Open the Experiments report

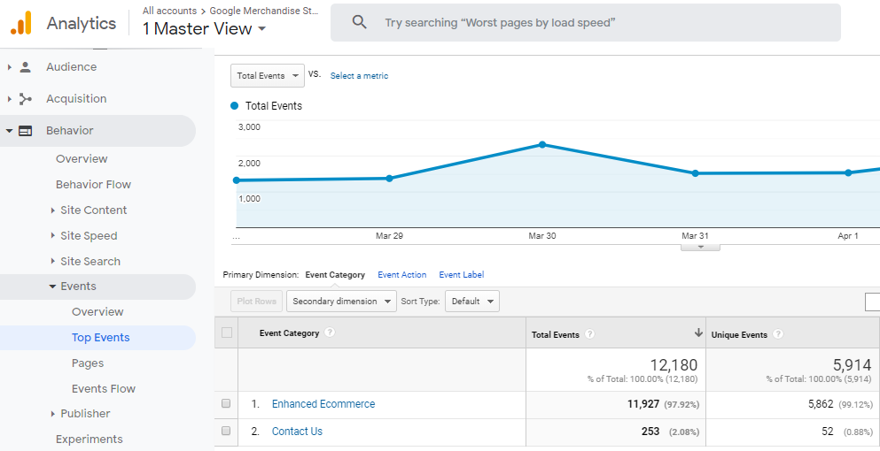[89, 439]
